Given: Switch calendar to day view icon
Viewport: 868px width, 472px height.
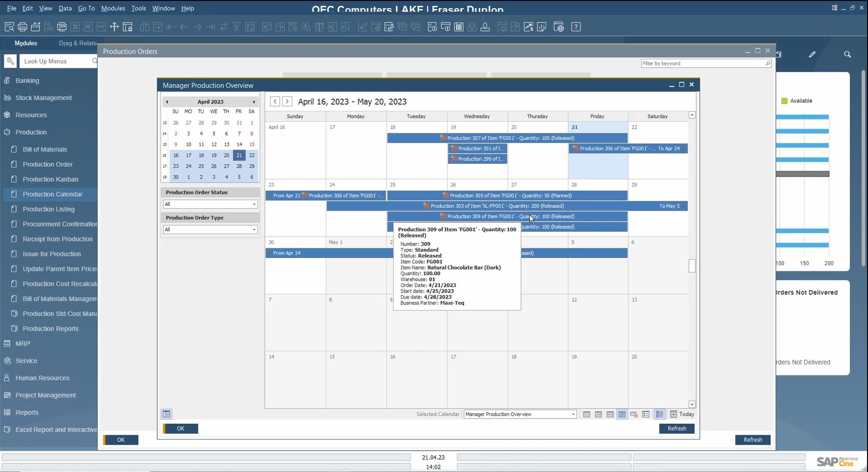Looking at the screenshot, I should (587, 414).
